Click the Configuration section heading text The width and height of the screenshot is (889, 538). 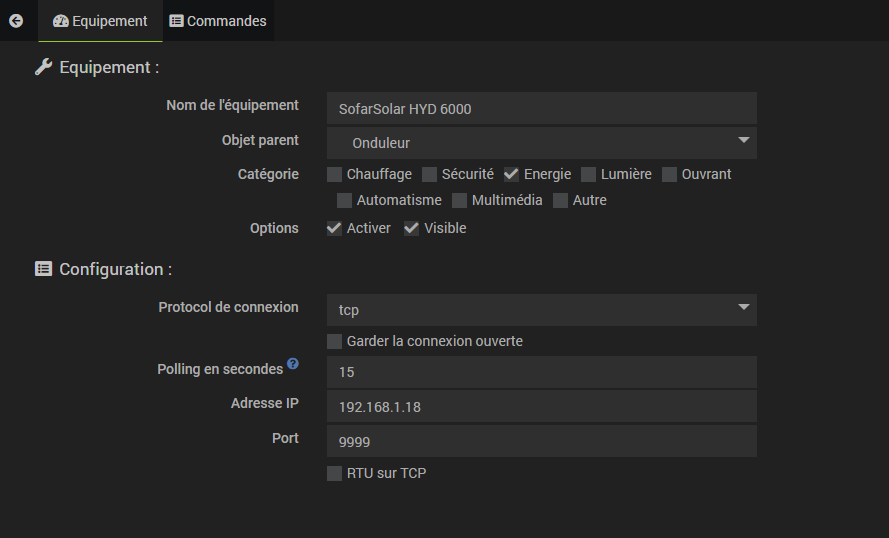point(116,269)
